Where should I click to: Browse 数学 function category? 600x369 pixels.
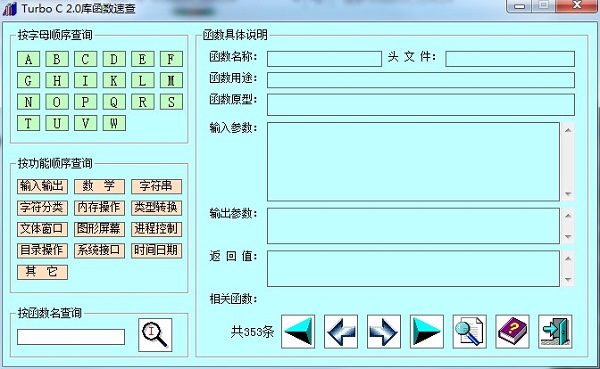pos(99,186)
